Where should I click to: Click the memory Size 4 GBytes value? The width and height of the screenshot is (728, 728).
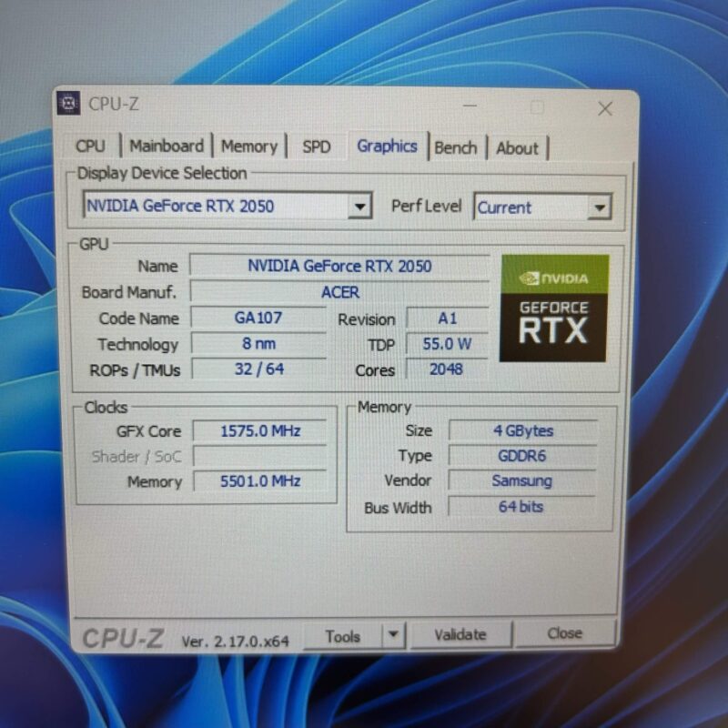point(522,430)
